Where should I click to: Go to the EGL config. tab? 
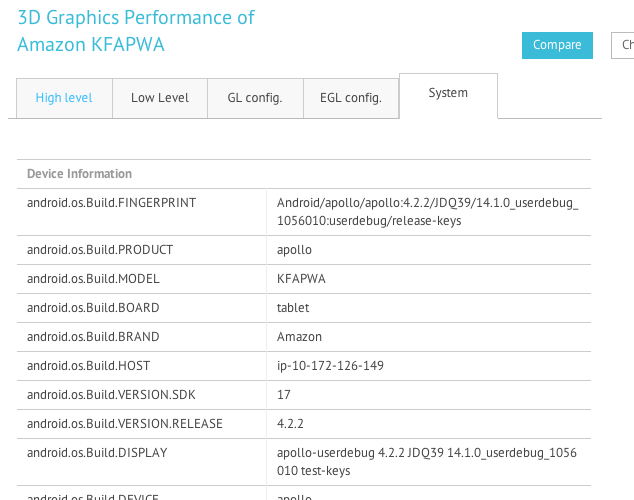click(350, 98)
